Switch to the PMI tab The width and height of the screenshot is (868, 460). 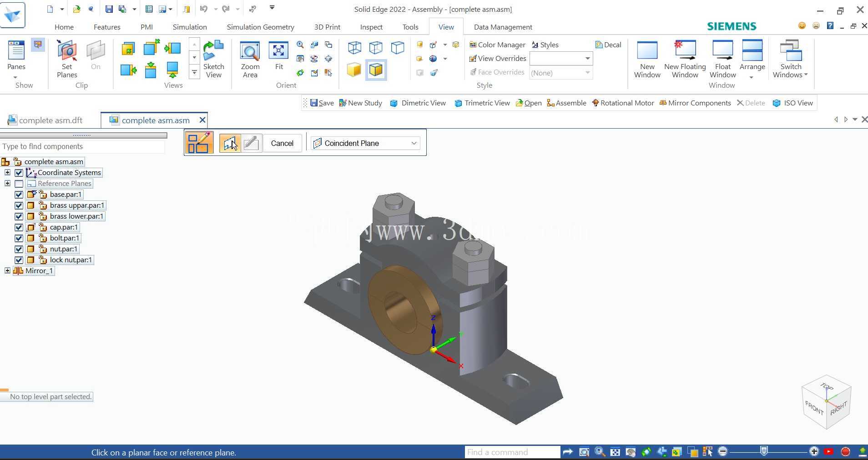pyautogui.click(x=146, y=27)
